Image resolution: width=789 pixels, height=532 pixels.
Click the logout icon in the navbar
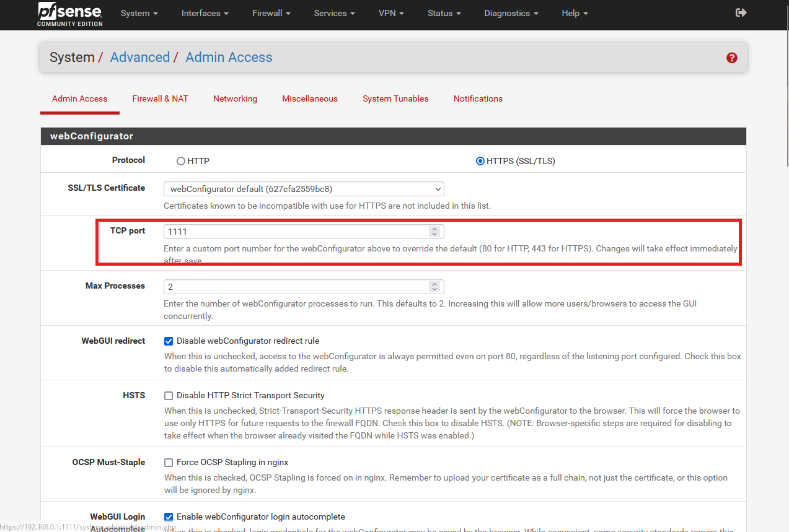tap(741, 12)
